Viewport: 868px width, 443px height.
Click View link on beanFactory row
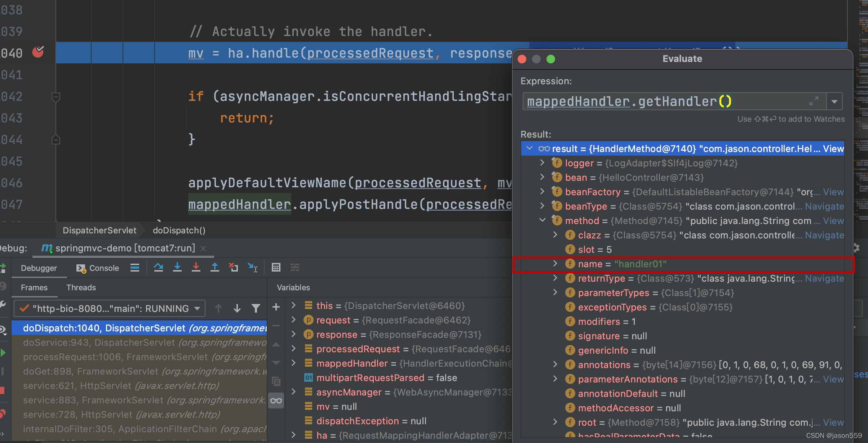833,192
